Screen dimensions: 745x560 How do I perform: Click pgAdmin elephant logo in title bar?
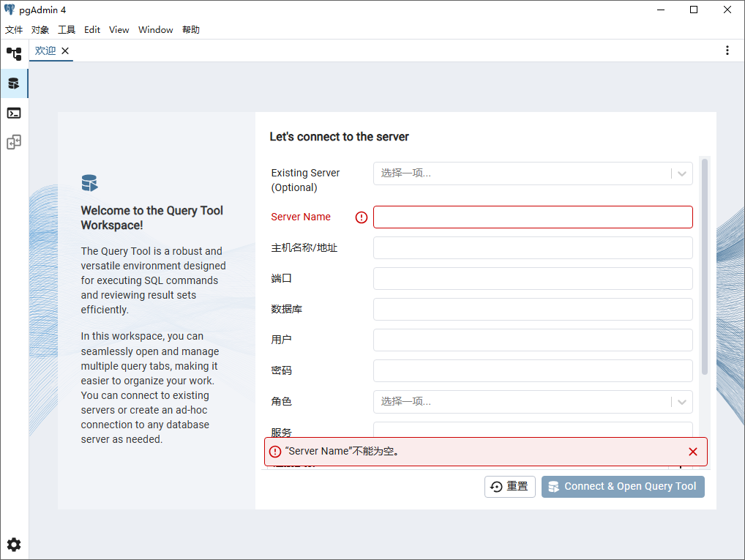click(x=9, y=10)
